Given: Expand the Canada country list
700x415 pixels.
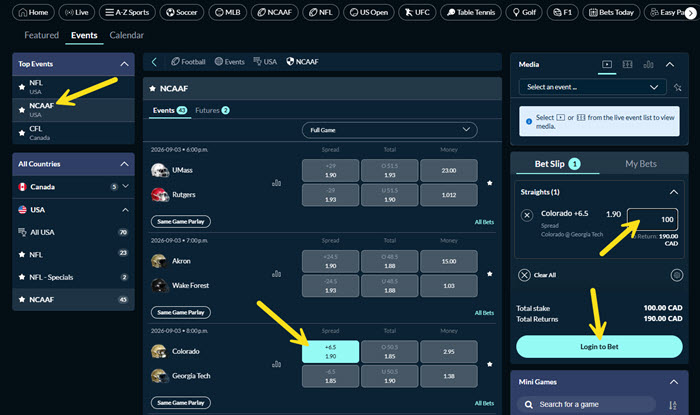Looking at the screenshot, I should [x=125, y=186].
